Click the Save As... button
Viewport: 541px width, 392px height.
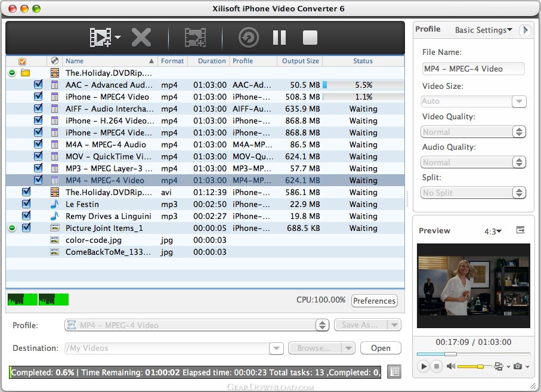coord(360,325)
